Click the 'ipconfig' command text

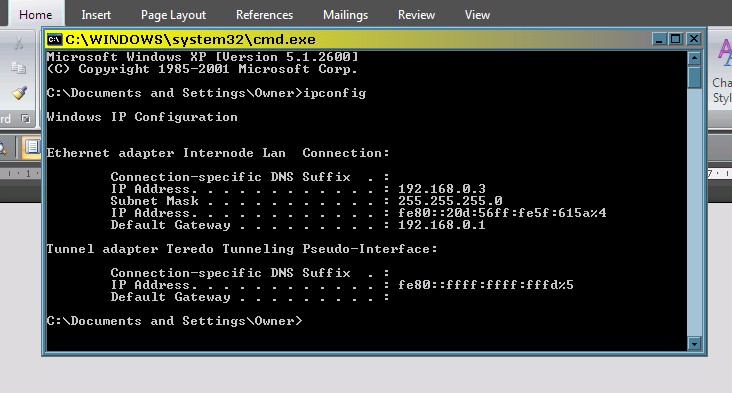coord(335,93)
